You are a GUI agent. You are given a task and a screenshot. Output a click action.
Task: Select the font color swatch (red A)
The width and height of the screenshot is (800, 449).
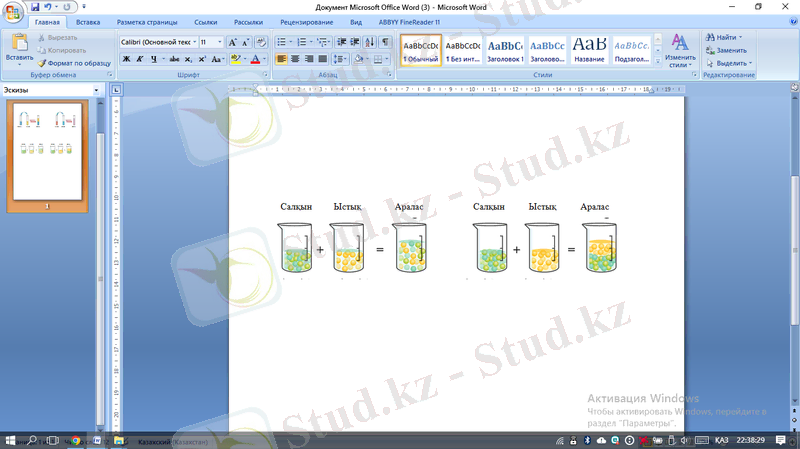tap(256, 59)
